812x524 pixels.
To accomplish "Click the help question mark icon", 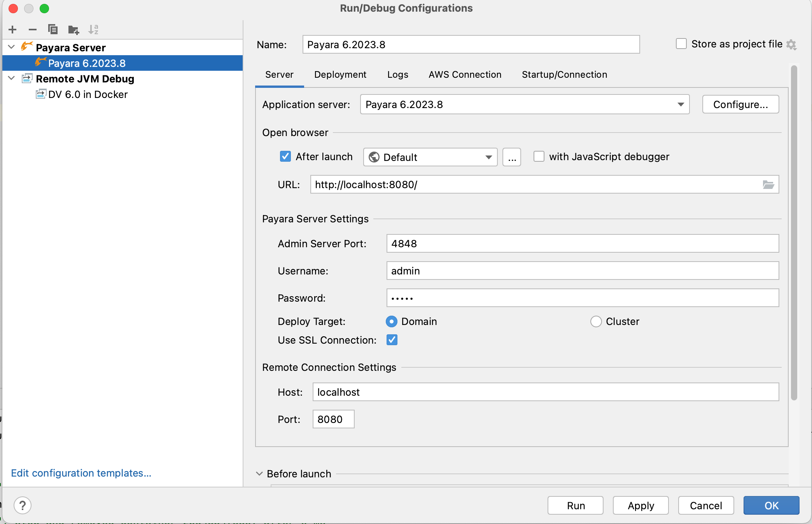I will pos(23,505).
